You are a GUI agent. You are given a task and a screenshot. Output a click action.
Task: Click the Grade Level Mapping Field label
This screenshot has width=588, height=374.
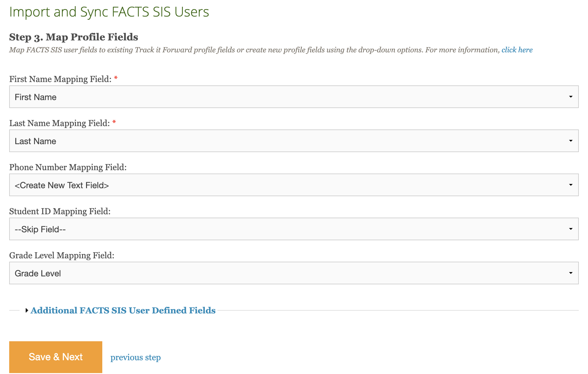pyautogui.click(x=62, y=256)
